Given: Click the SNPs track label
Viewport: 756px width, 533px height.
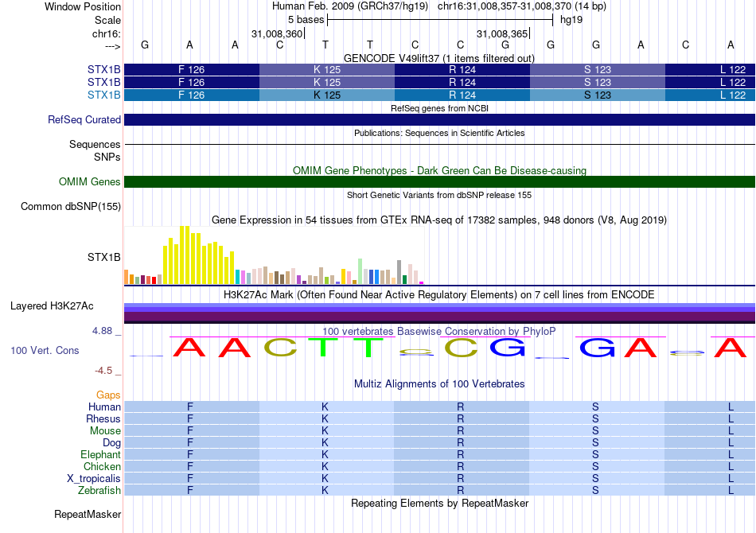Looking at the screenshot, I should pyautogui.click(x=107, y=157).
